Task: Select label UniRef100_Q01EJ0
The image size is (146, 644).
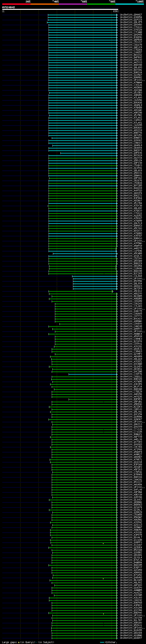Action: click(x=131, y=256)
